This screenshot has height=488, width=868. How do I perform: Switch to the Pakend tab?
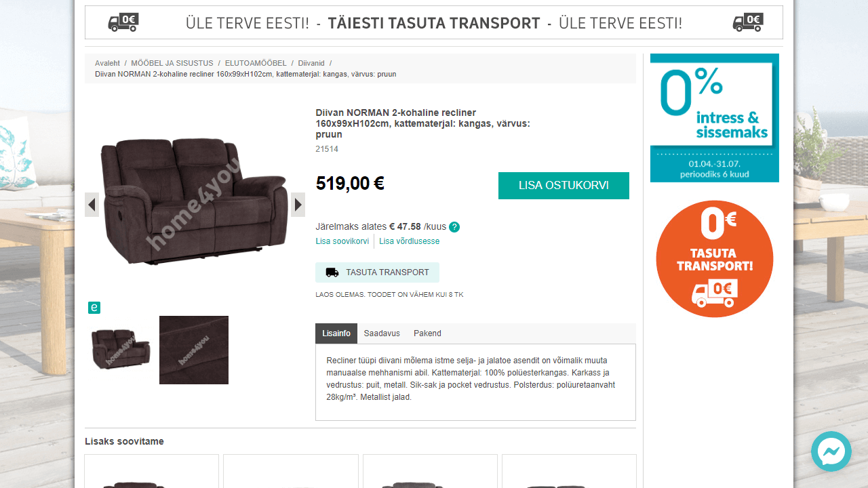[x=427, y=333]
